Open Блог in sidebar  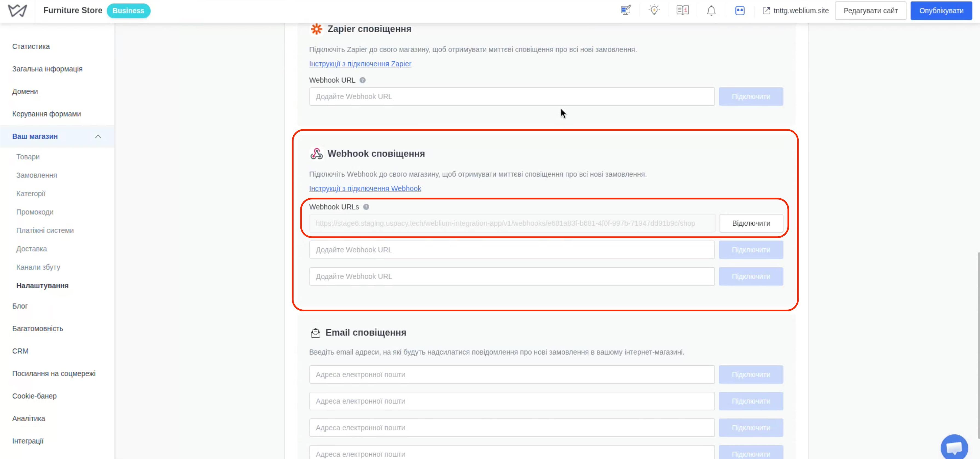20,306
